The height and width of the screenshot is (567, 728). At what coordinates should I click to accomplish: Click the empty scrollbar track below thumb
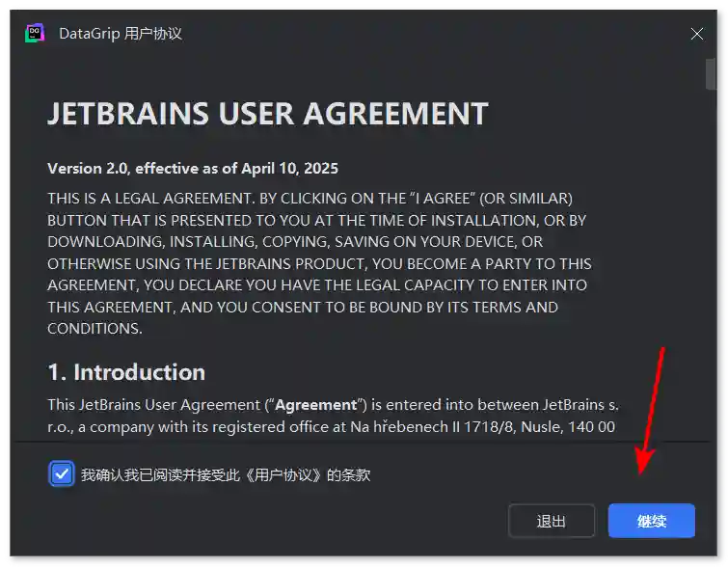(711, 289)
